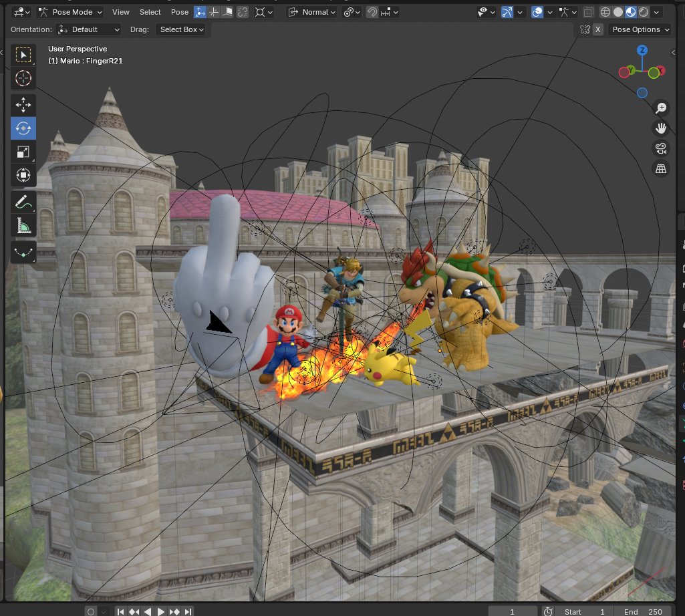Select the Select Box tool in the toolbar

click(23, 55)
